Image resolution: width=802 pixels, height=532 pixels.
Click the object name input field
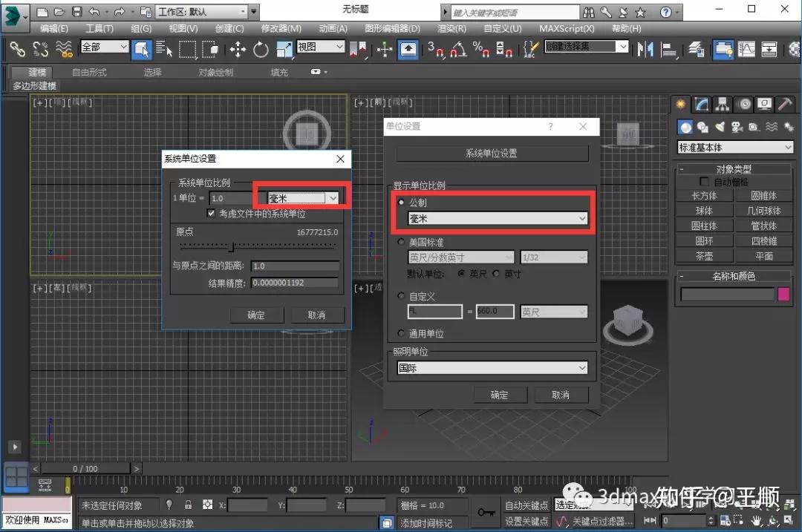[727, 294]
